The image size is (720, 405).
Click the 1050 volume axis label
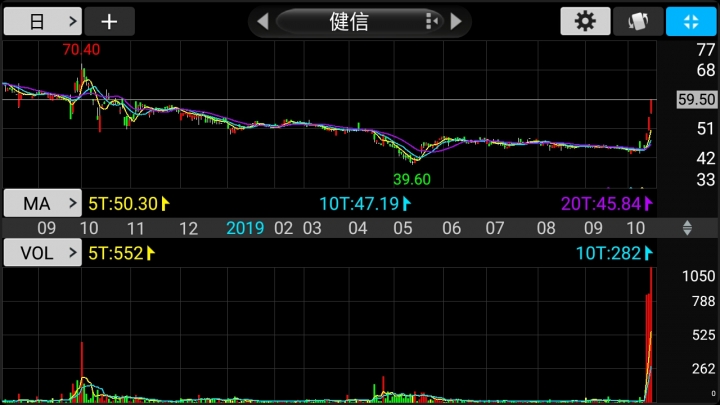(698, 276)
